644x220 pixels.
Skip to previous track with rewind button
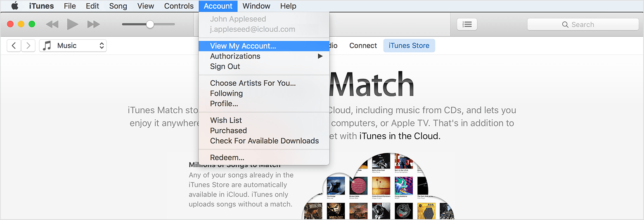[x=52, y=24]
